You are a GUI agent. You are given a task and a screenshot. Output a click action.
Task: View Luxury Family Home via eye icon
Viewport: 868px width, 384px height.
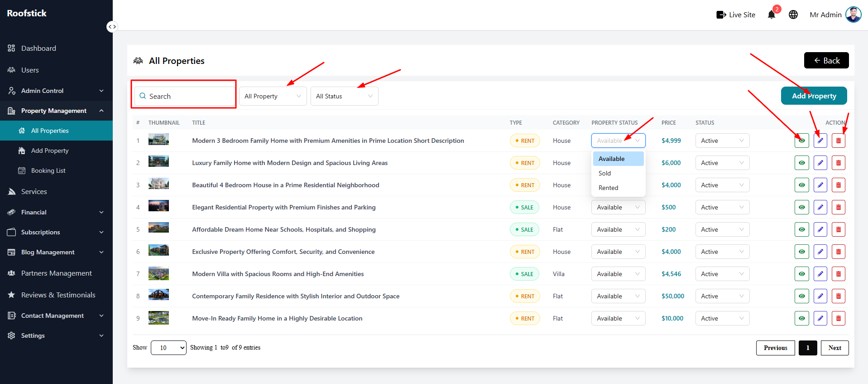(x=802, y=163)
